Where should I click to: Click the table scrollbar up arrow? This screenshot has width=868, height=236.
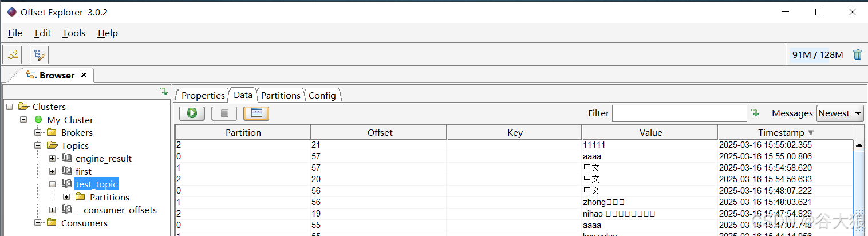click(859, 145)
